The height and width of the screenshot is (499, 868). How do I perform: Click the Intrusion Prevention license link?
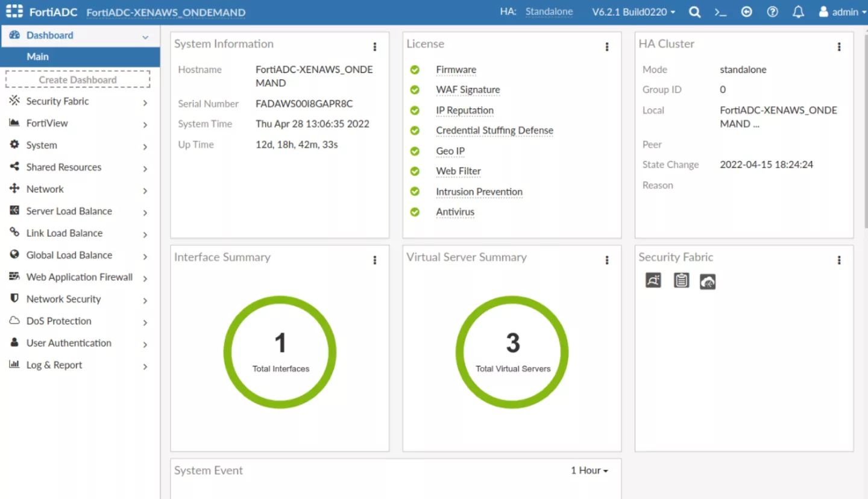479,192
